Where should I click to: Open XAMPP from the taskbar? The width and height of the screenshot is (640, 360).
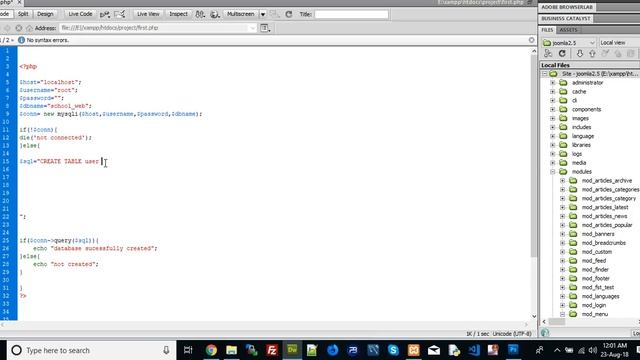(413, 350)
